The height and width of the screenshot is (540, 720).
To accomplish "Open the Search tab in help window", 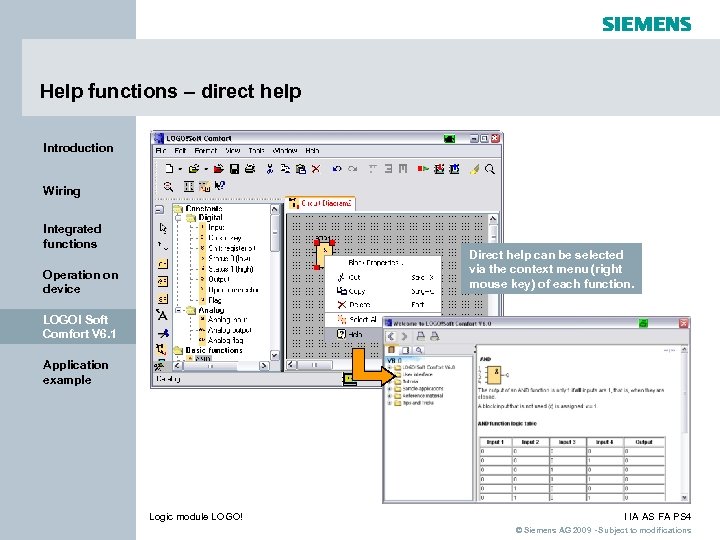I will 418,349.
